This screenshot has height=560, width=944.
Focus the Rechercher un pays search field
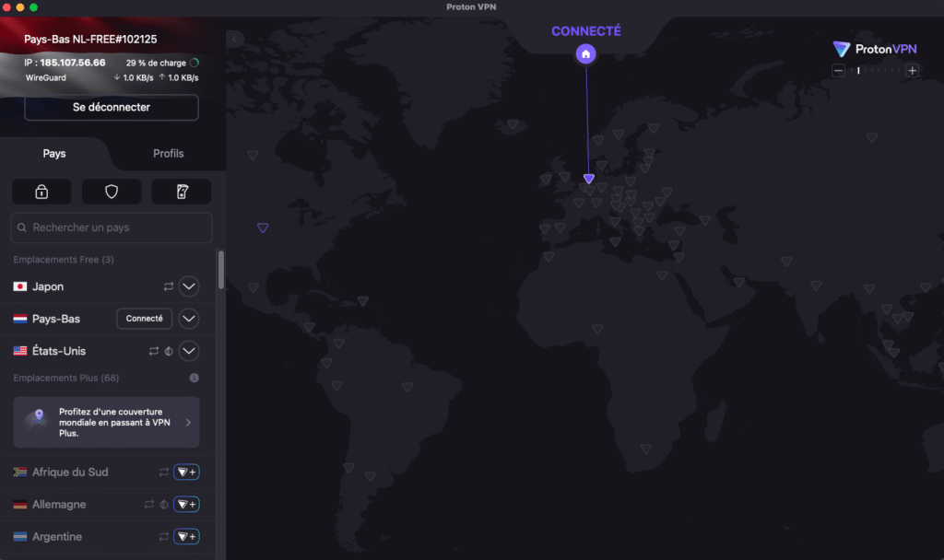click(112, 227)
